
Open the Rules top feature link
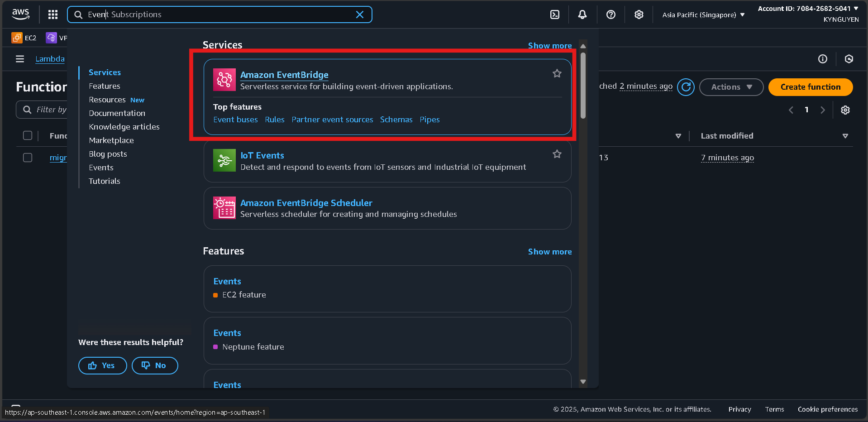tap(275, 119)
